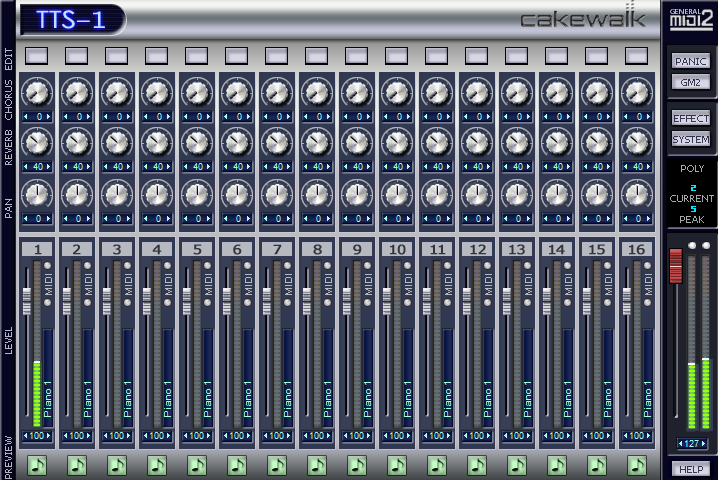Select channel 13 number label
718x480 pixels.
(517, 249)
